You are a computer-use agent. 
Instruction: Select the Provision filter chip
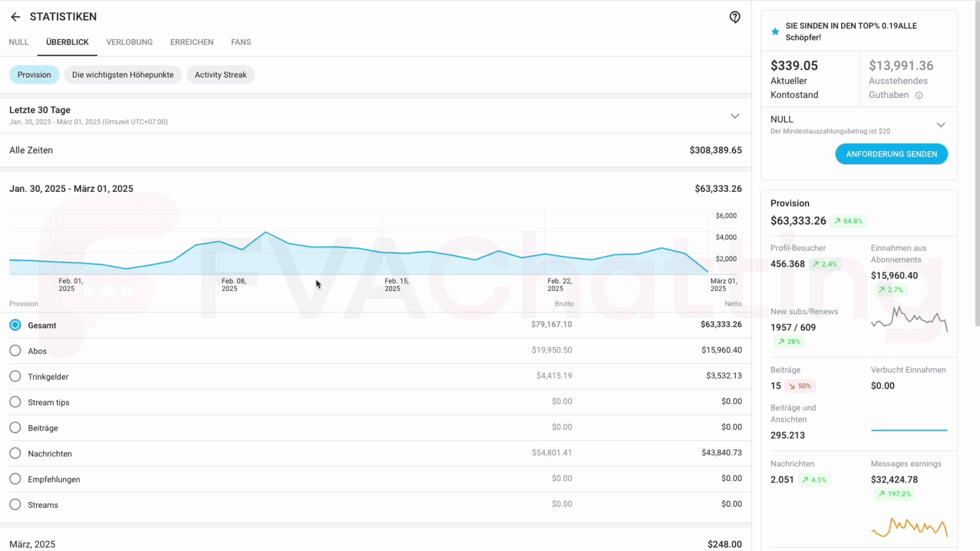tap(34, 74)
